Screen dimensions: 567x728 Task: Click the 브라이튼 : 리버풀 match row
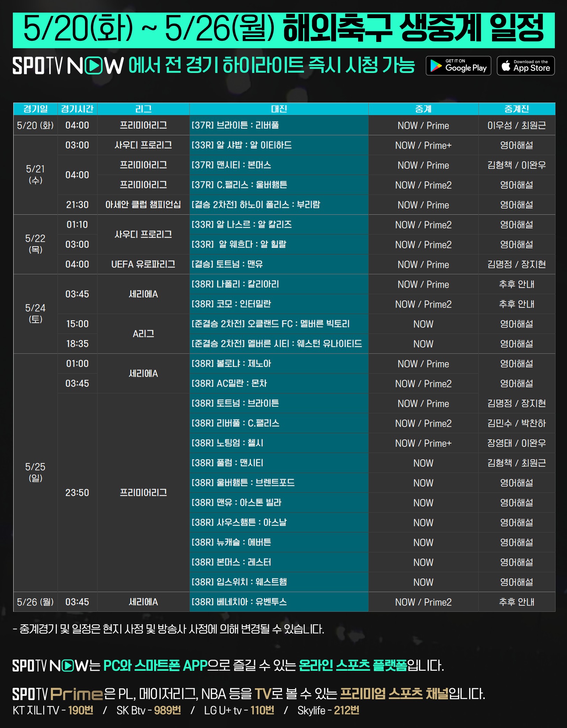(235, 125)
